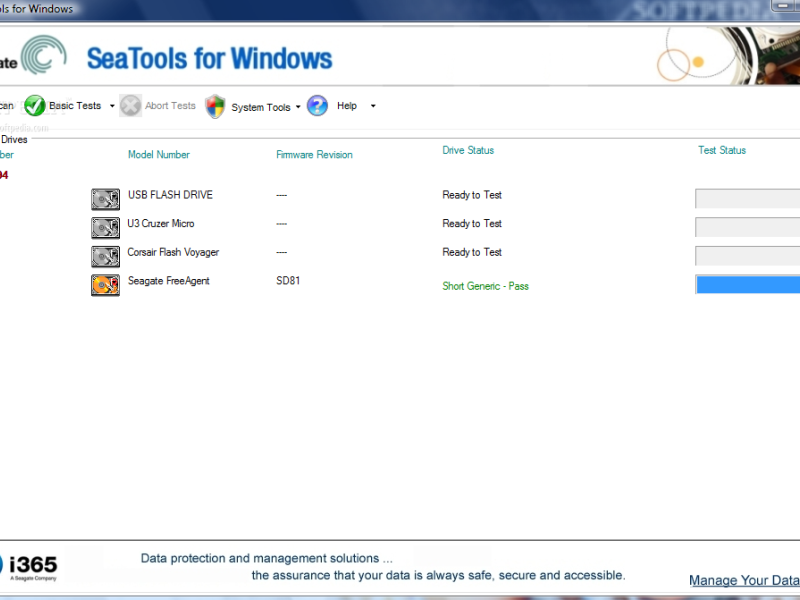
Task: Click the Data protection and management solutions text
Action: pos(267,558)
